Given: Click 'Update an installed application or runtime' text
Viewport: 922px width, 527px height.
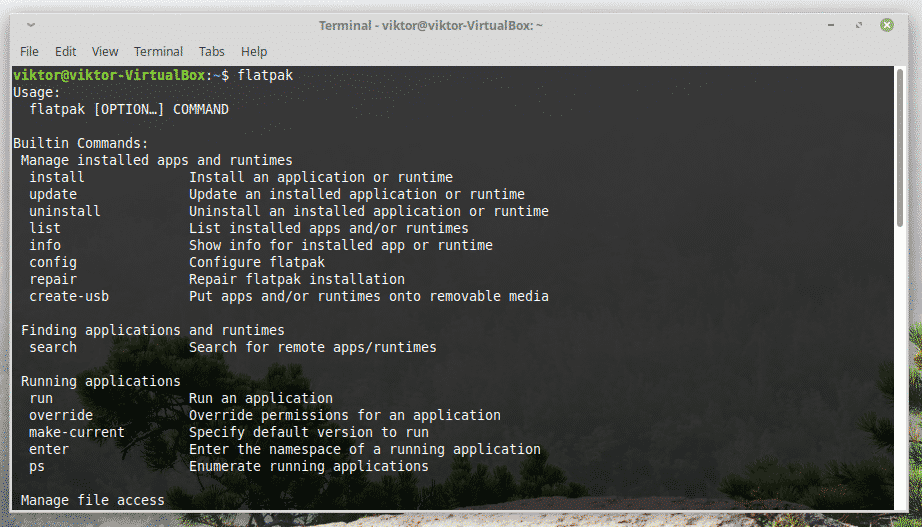Looking at the screenshot, I should click(357, 194).
